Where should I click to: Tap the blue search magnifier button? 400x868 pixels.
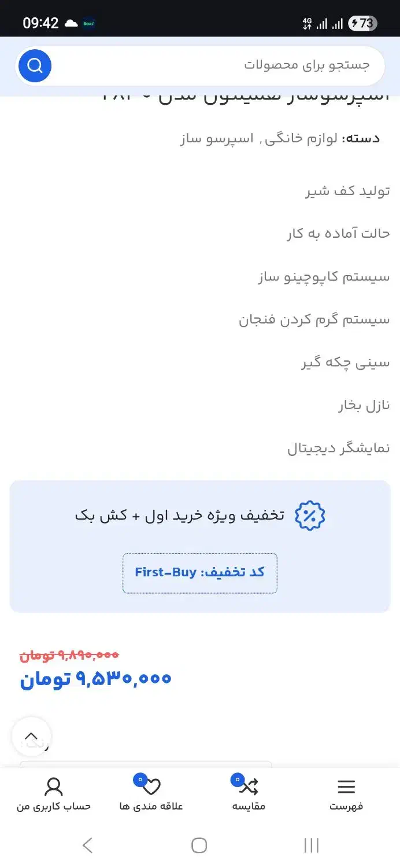pos(35,66)
